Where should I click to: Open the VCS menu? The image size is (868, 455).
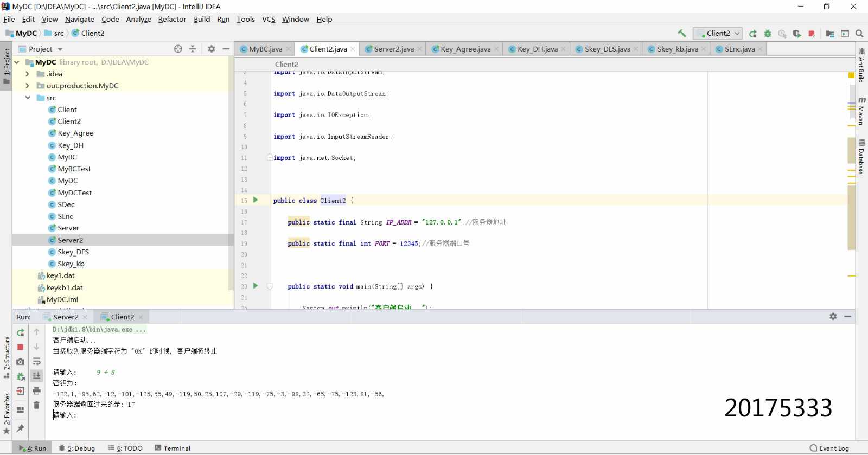click(269, 19)
